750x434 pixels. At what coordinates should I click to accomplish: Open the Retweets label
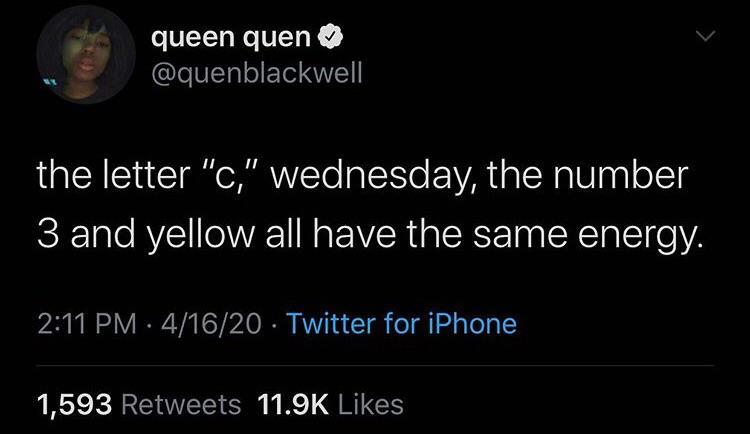pyautogui.click(x=185, y=403)
